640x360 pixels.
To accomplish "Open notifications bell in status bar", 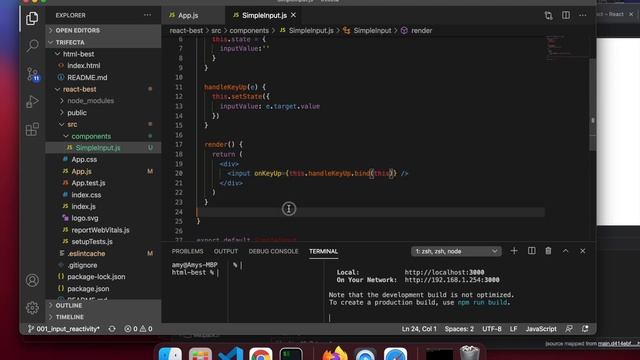I will coord(585,329).
